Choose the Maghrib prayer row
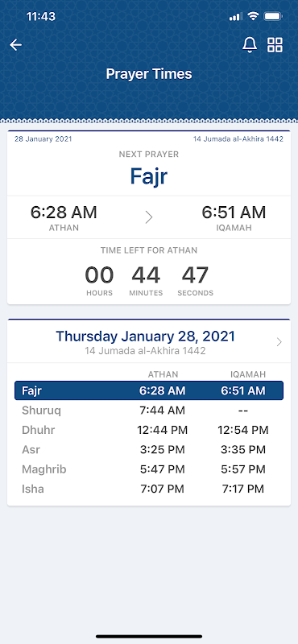The height and width of the screenshot is (644, 298). (x=149, y=469)
